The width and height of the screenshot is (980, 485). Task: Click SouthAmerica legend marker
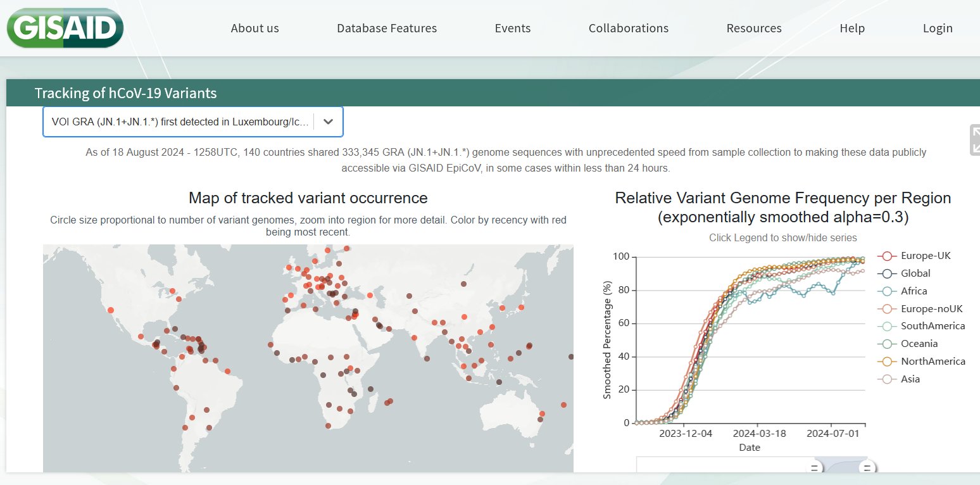coord(887,326)
